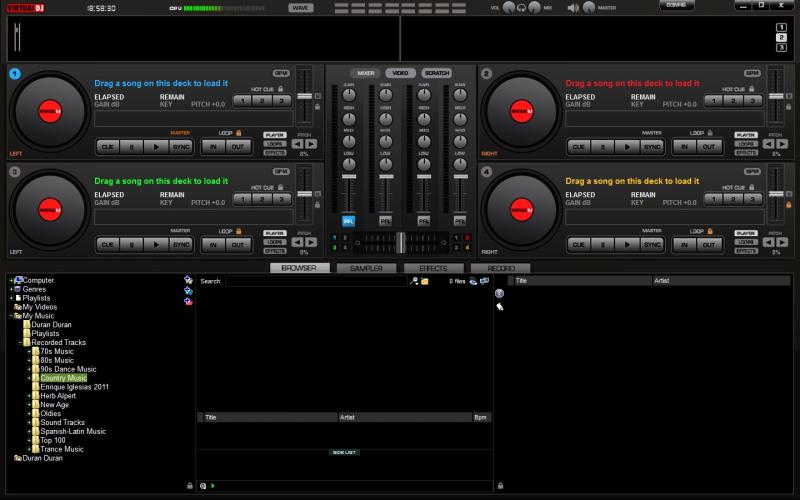Click the deck 1 number badge
This screenshot has height=500, width=800.
click(x=15, y=74)
